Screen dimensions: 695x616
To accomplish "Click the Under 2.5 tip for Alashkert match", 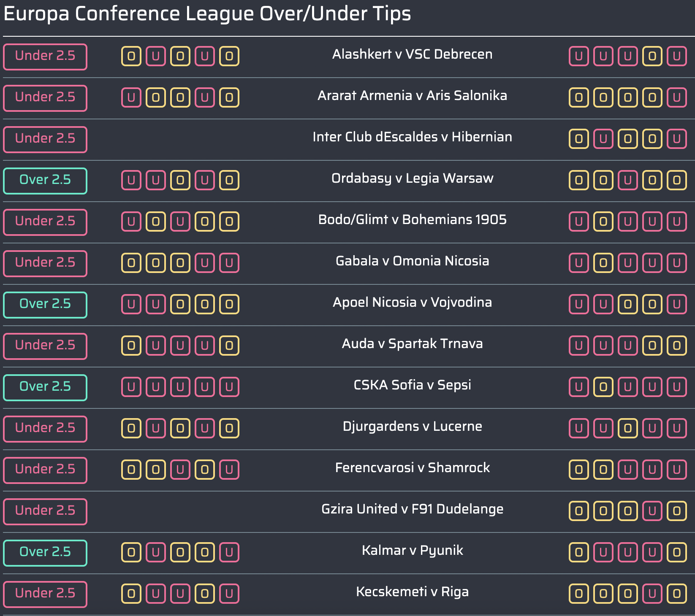I will 45,57.
